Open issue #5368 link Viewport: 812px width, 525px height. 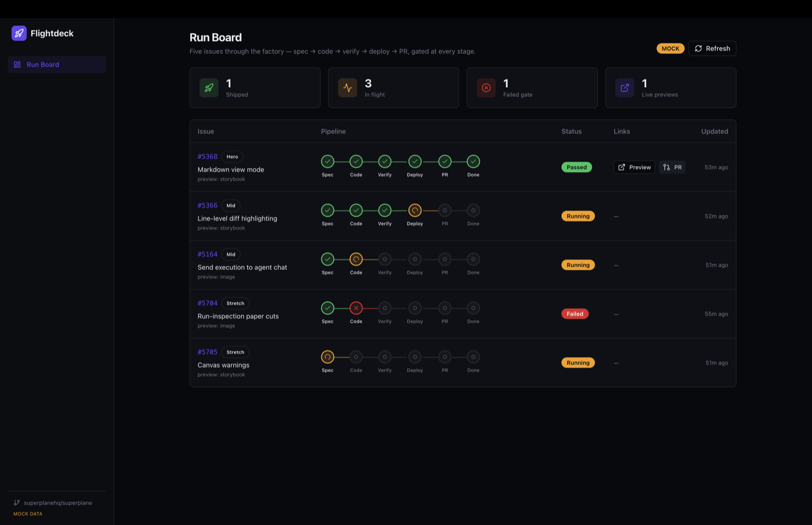tap(208, 156)
